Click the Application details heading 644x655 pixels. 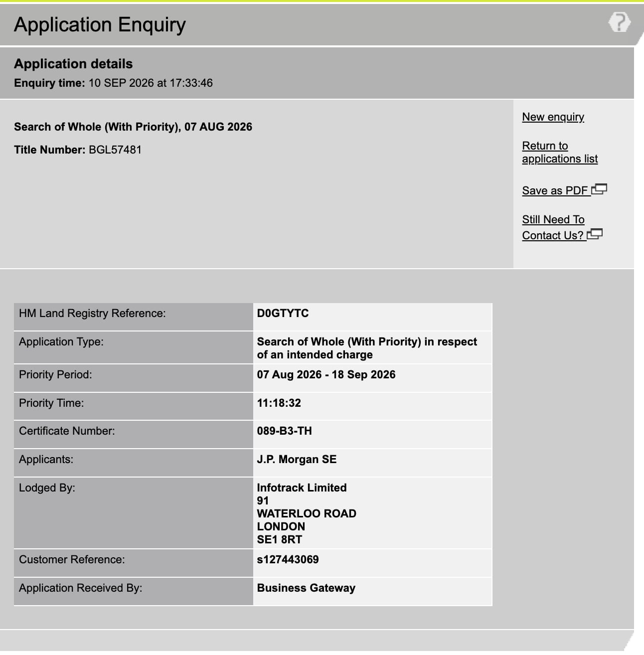pos(73,64)
